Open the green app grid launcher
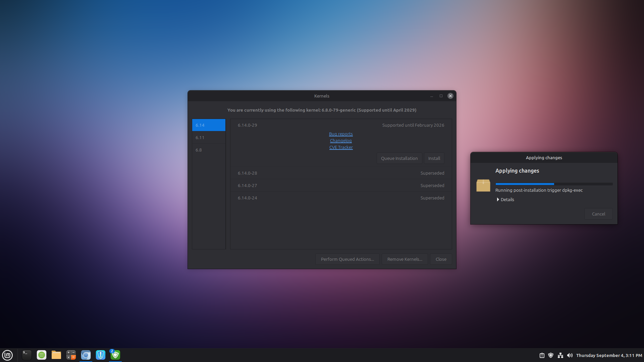 tap(42, 355)
